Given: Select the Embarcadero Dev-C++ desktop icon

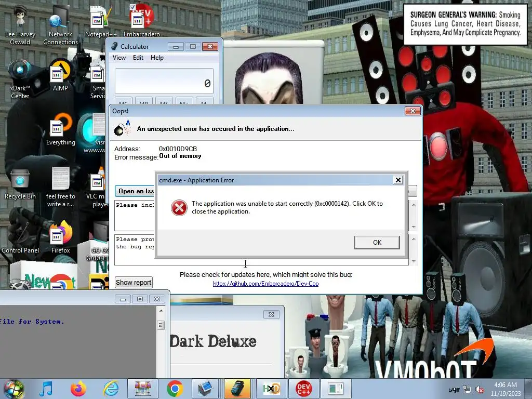Looking at the screenshot, I should pyautogui.click(x=141, y=21).
